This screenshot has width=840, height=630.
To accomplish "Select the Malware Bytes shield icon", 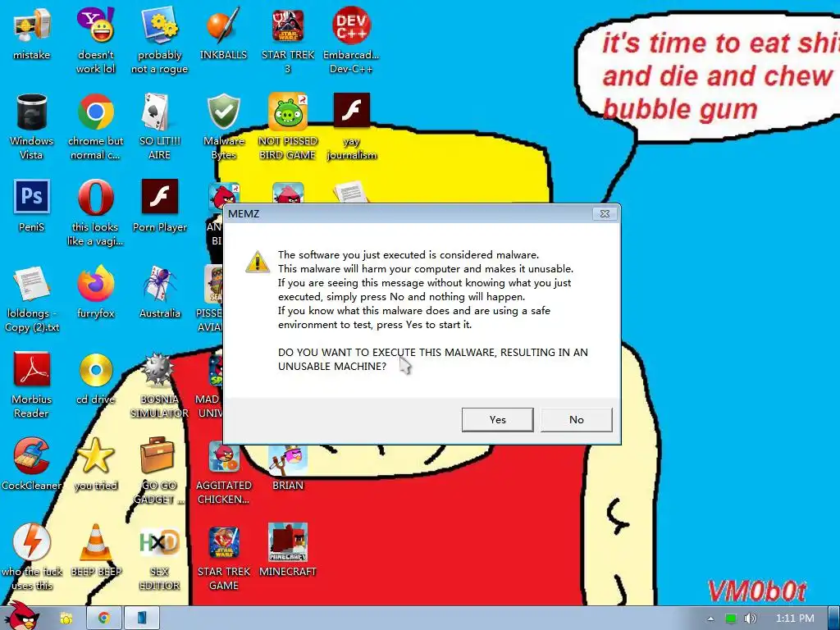I will coord(223,126).
